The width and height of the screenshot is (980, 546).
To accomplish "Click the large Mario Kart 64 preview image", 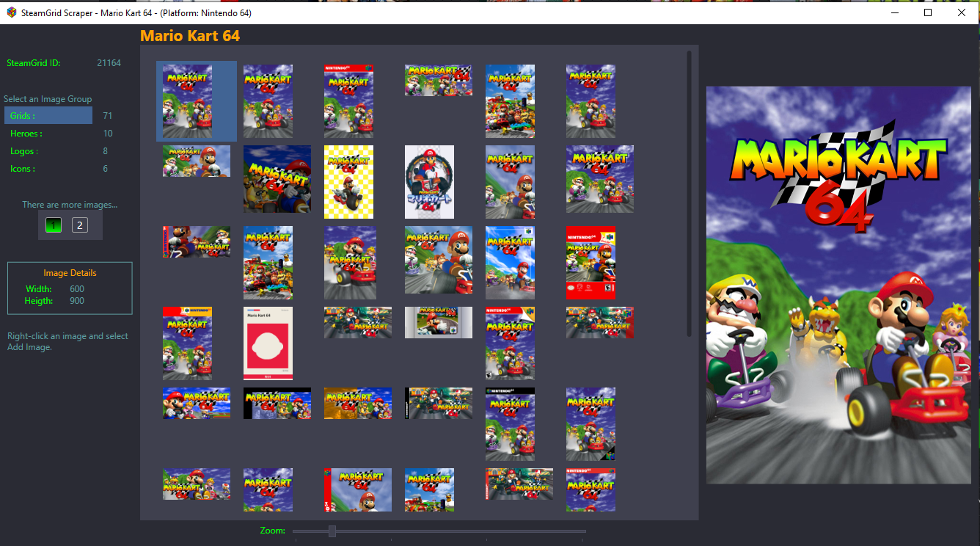I will tap(838, 285).
